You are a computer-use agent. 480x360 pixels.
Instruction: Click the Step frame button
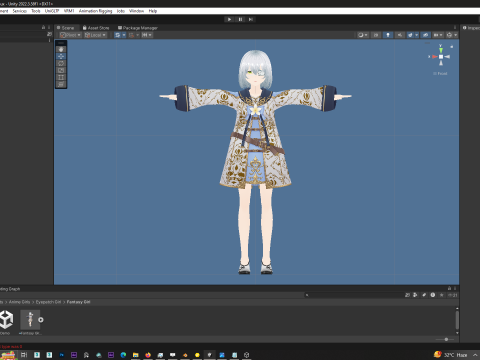(251, 19)
